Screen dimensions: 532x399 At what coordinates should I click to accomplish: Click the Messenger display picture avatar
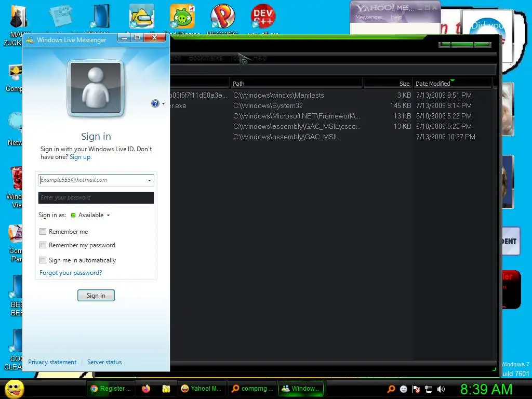[96, 88]
